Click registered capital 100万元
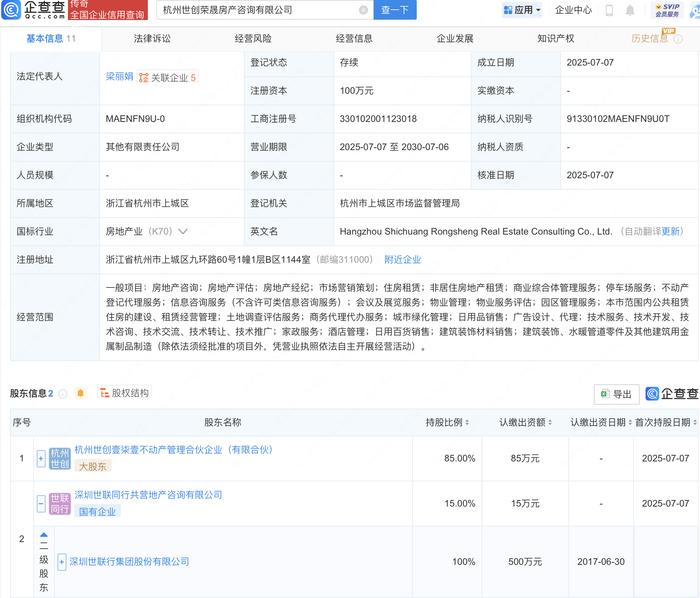This screenshot has height=598, width=700. tap(356, 91)
